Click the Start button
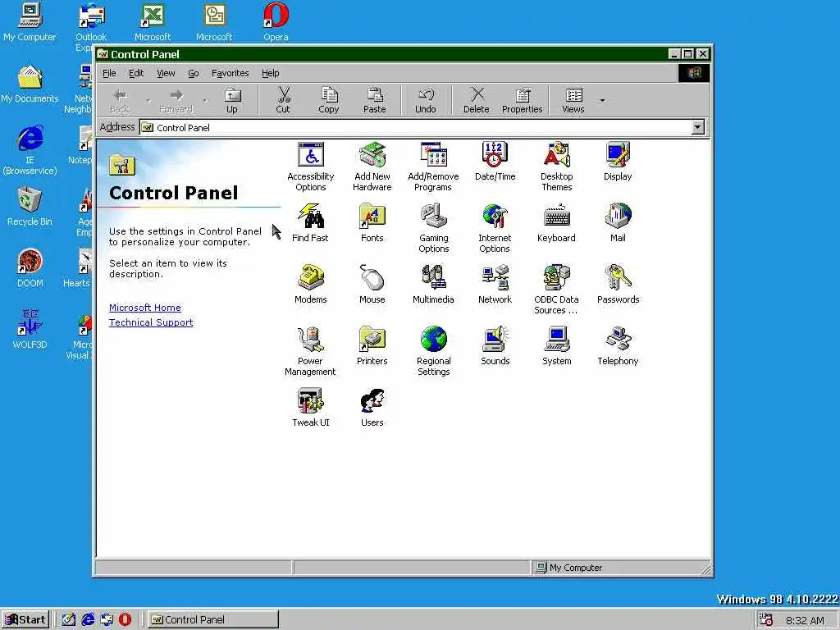The height and width of the screenshot is (630, 840). [25, 620]
